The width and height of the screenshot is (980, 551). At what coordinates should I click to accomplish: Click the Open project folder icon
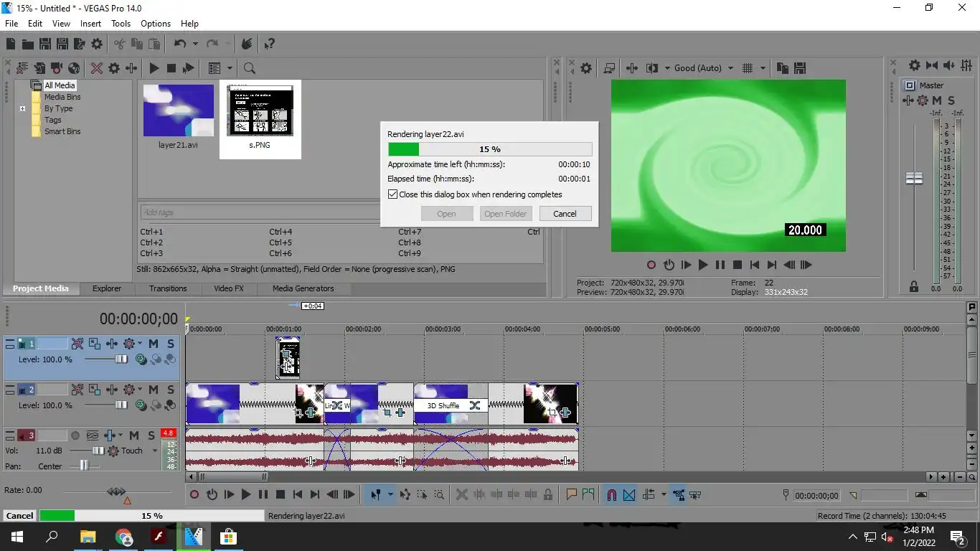pyautogui.click(x=28, y=44)
